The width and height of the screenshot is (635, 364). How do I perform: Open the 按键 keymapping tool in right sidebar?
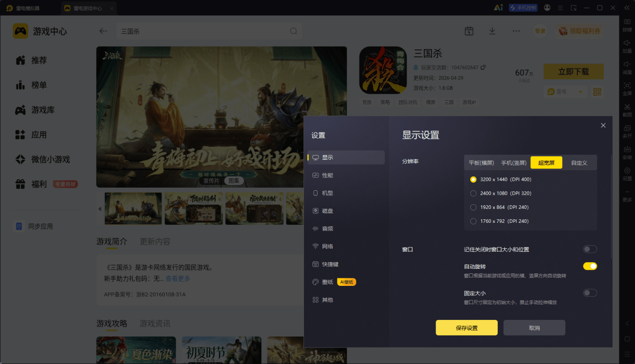pos(627,24)
